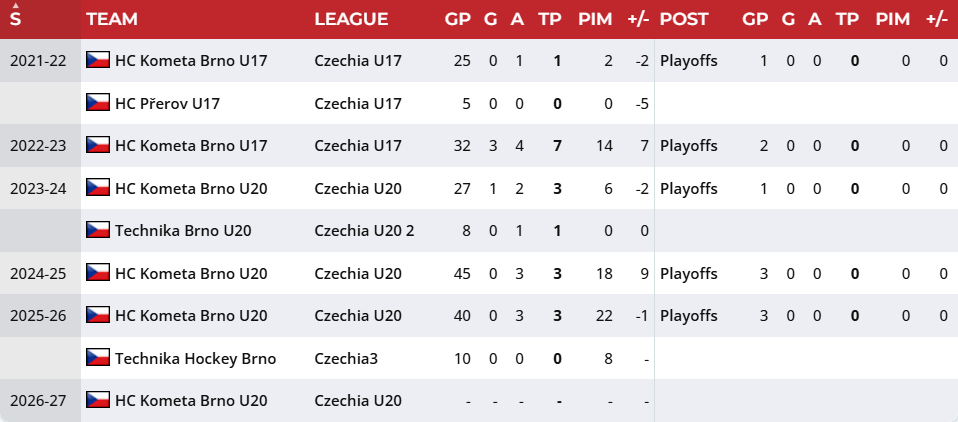Click the flag in the 2021-22 Kometa Brno U17 row
The width and height of the screenshot is (958, 422).
(98, 60)
